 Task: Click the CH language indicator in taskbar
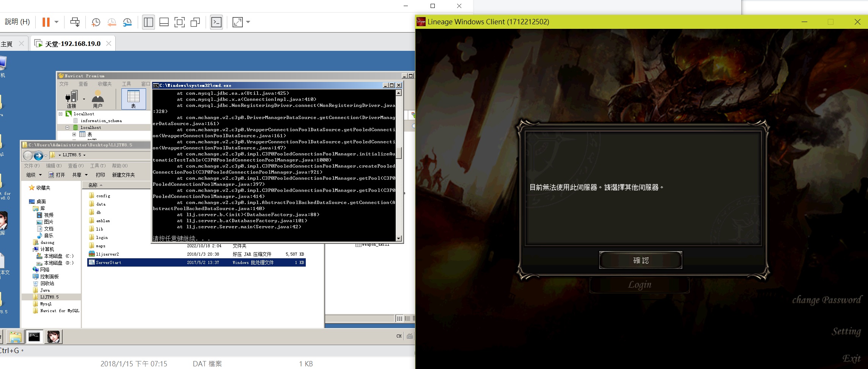point(399,336)
